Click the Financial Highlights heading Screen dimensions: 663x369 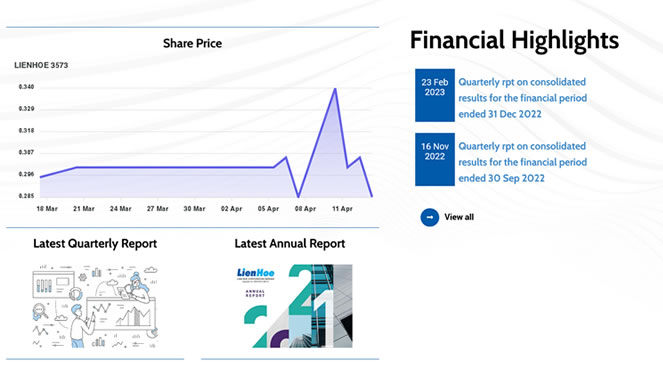514,41
